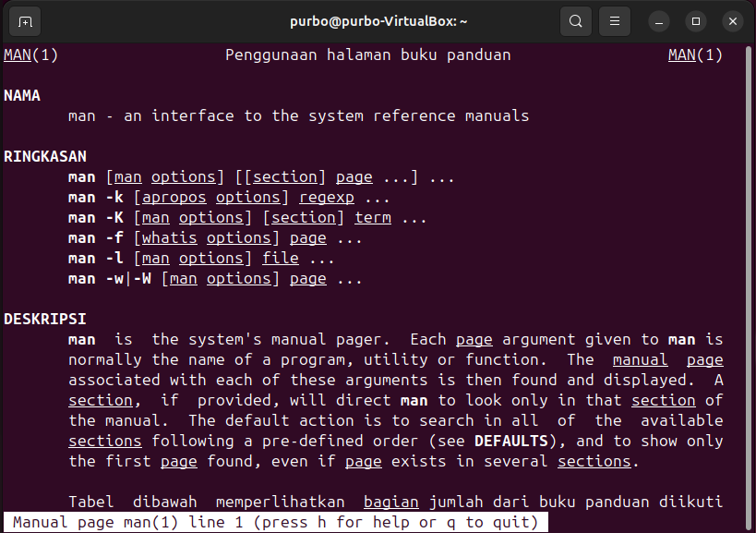Click 'whatis' in the man -f line
Screen dimensions: 756x533
click(169, 237)
